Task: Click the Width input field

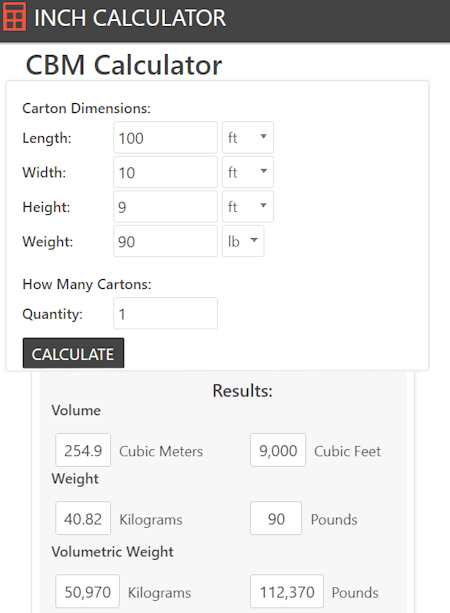Action: [165, 172]
